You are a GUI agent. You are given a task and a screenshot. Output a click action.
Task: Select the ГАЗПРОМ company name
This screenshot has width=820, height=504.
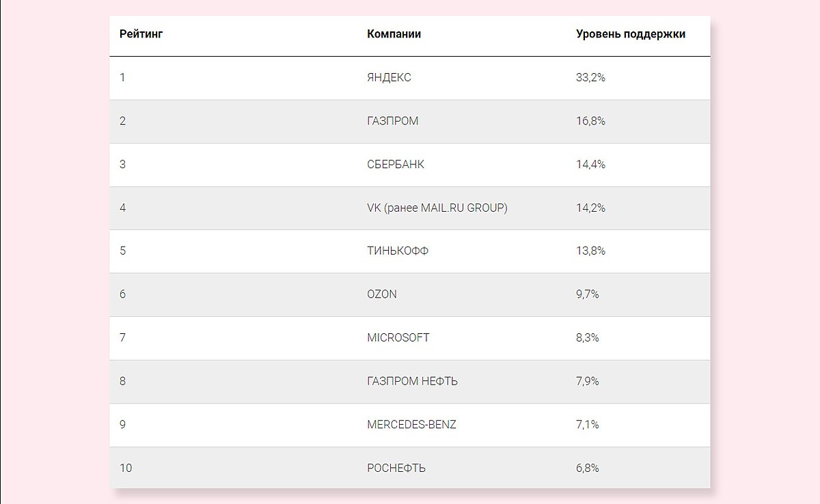pos(392,121)
